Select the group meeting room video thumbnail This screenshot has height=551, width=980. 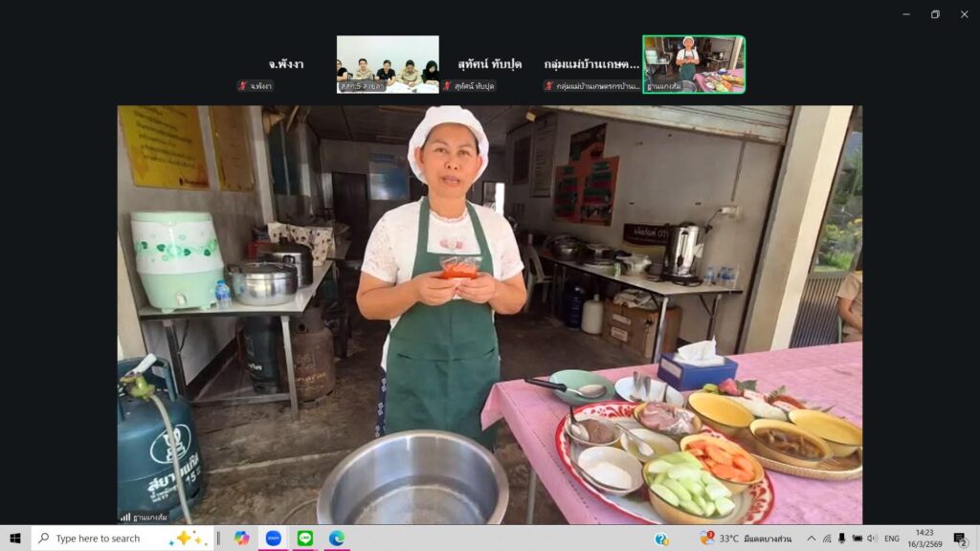[x=388, y=64]
